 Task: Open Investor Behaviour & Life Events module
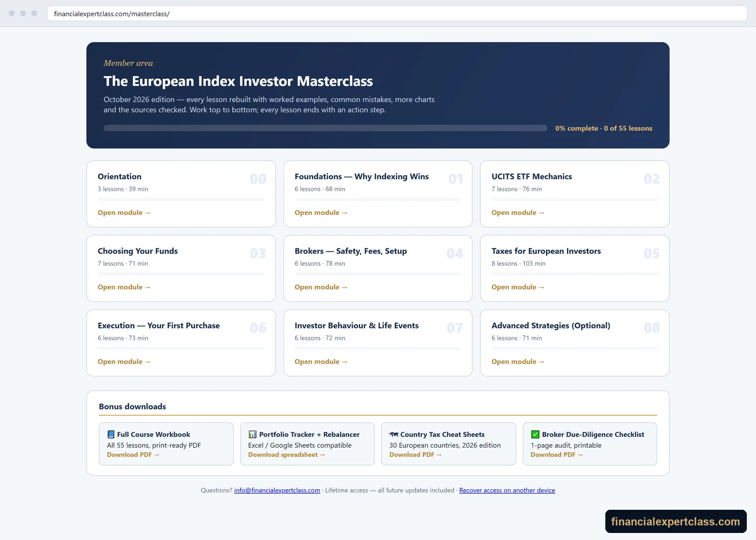[321, 362]
